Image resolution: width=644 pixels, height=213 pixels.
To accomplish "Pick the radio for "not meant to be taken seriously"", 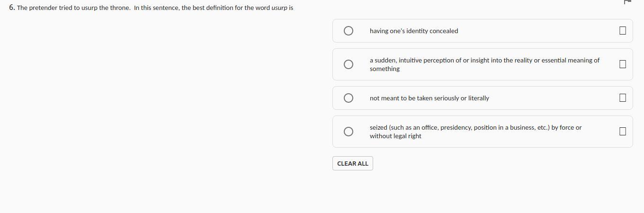I will [349, 98].
